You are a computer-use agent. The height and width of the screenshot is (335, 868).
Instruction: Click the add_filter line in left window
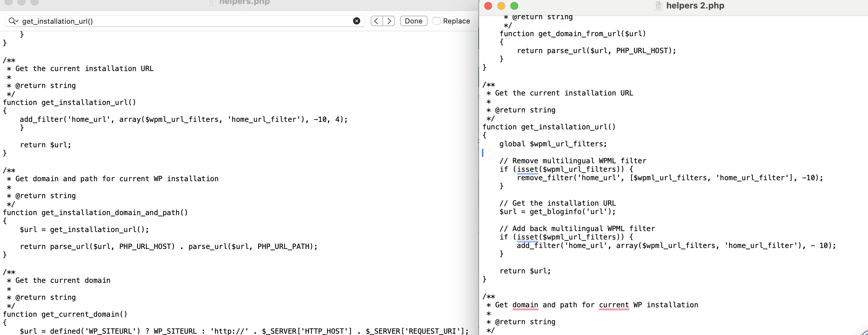(x=184, y=119)
